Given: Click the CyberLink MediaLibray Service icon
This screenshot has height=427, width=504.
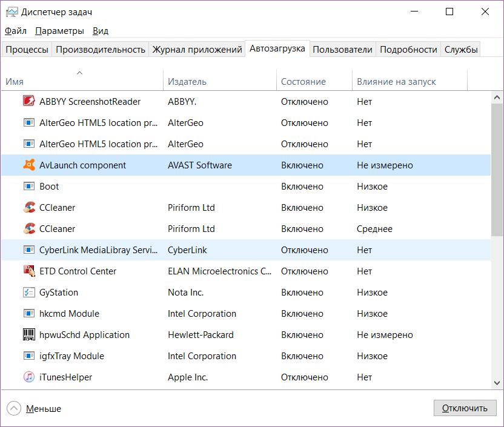Looking at the screenshot, I should tap(29, 250).
